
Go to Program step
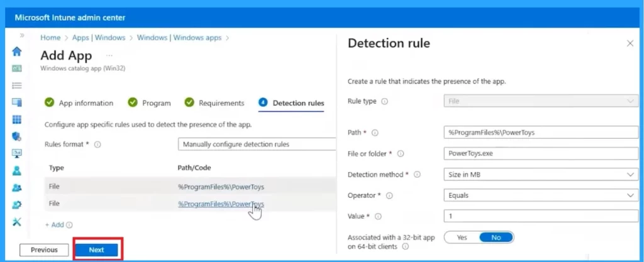(149, 103)
